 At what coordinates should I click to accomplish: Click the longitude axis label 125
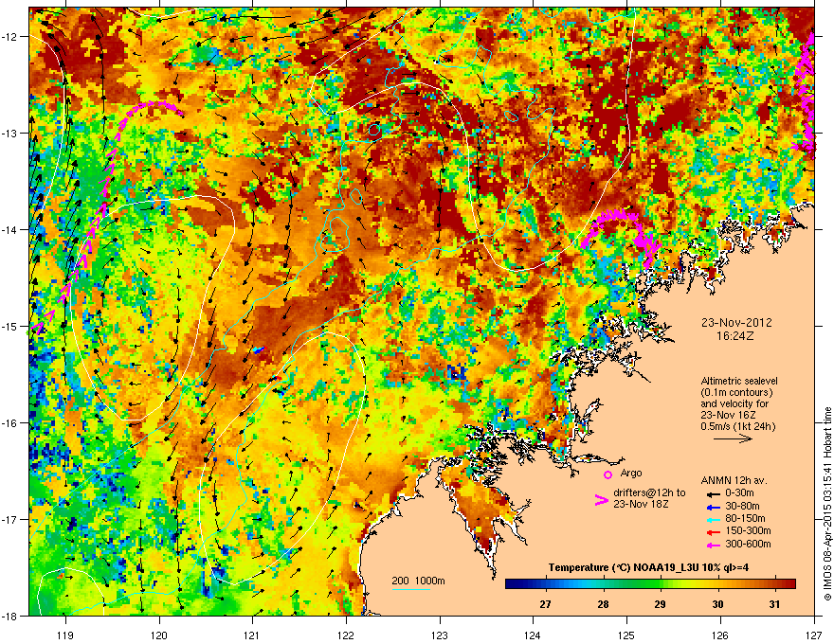[626, 635]
